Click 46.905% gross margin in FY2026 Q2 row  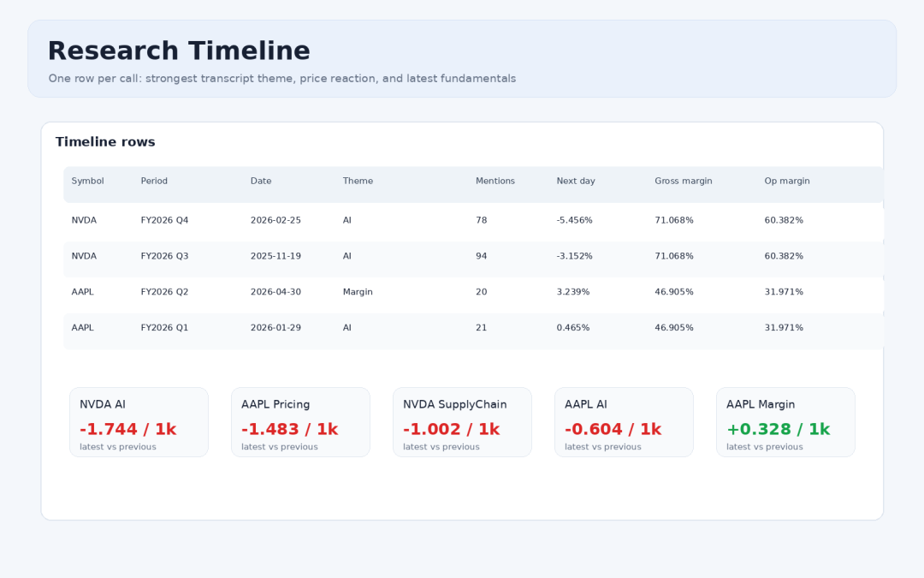[x=674, y=292]
